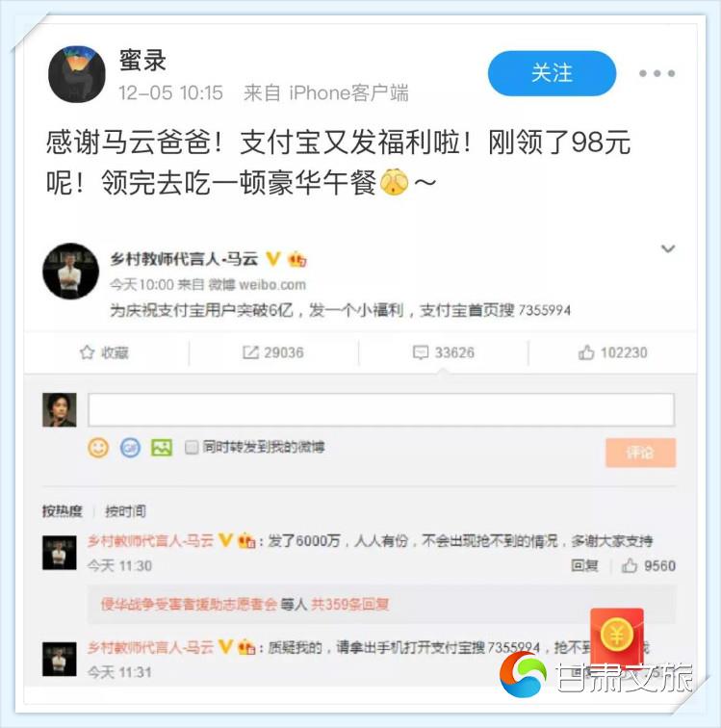Click the @ mention icon

[x=130, y=448]
